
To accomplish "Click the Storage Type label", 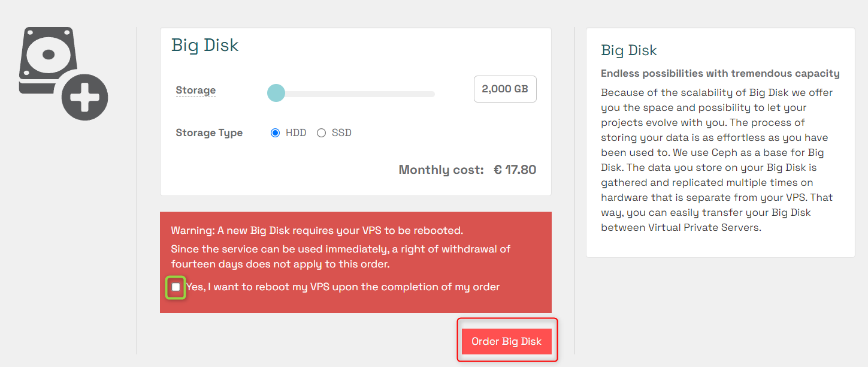I will (209, 133).
